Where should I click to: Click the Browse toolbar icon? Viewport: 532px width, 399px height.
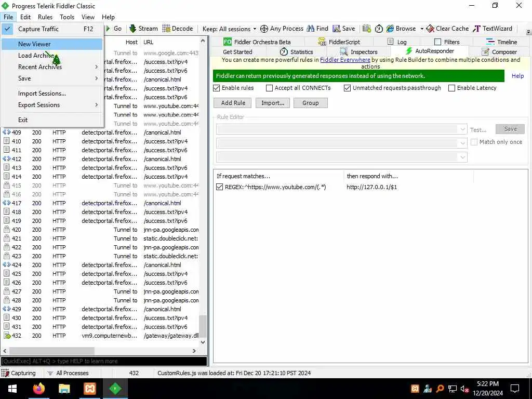390,29
